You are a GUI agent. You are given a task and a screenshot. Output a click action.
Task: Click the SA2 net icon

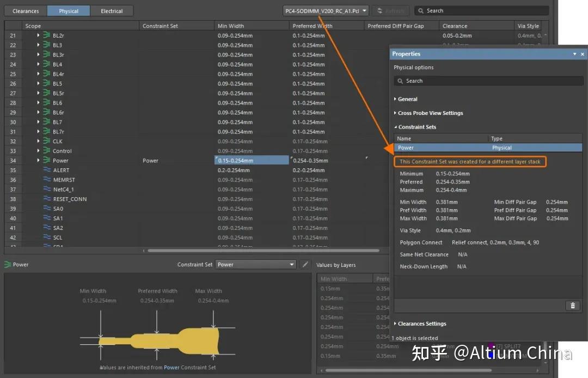47,228
